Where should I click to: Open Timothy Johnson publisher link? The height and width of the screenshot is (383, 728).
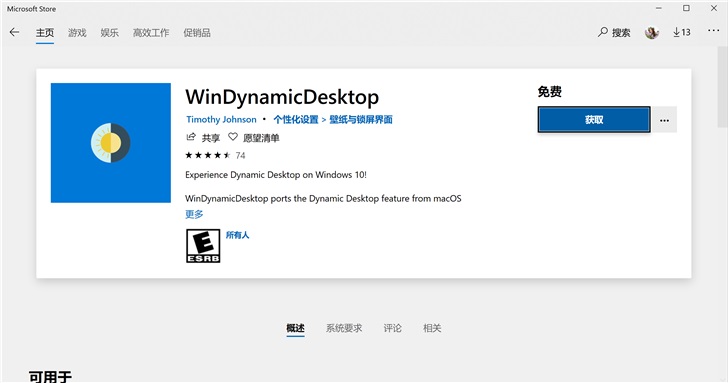(221, 119)
